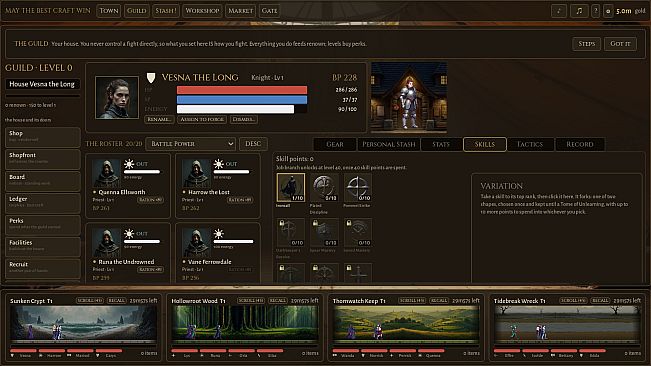This screenshot has width=651, height=366.
Task: Switch to the Tactics tab
Action: (x=530, y=144)
